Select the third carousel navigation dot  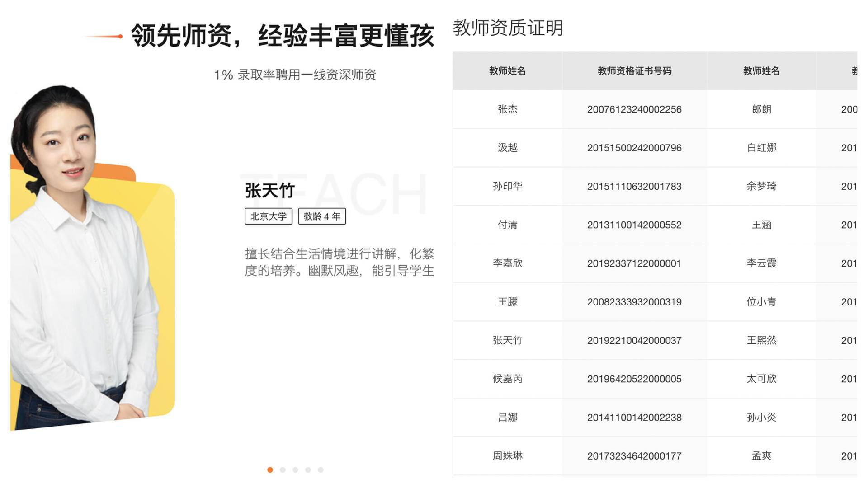click(296, 470)
